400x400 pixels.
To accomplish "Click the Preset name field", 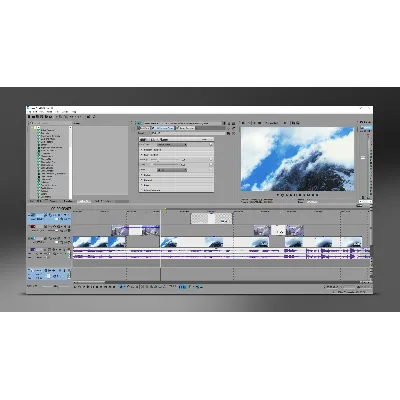I will [188, 133].
